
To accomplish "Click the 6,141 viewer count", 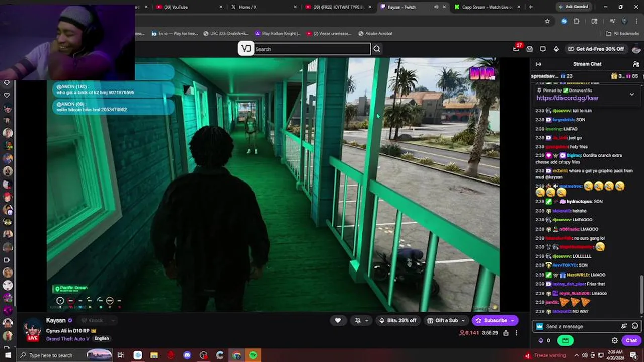I will [469, 333].
